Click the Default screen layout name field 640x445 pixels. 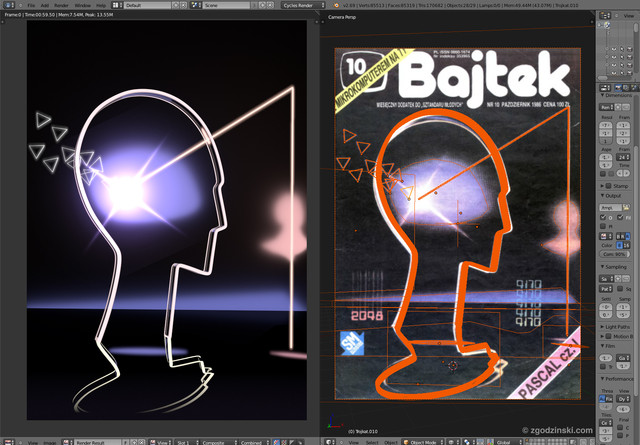147,5
